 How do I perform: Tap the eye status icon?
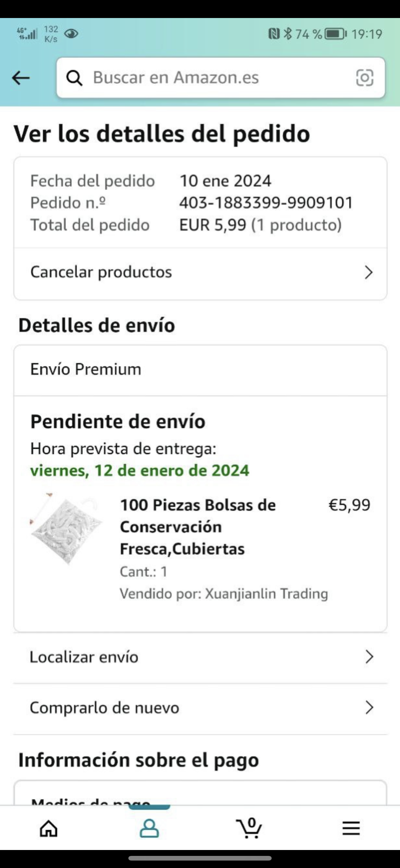(71, 34)
